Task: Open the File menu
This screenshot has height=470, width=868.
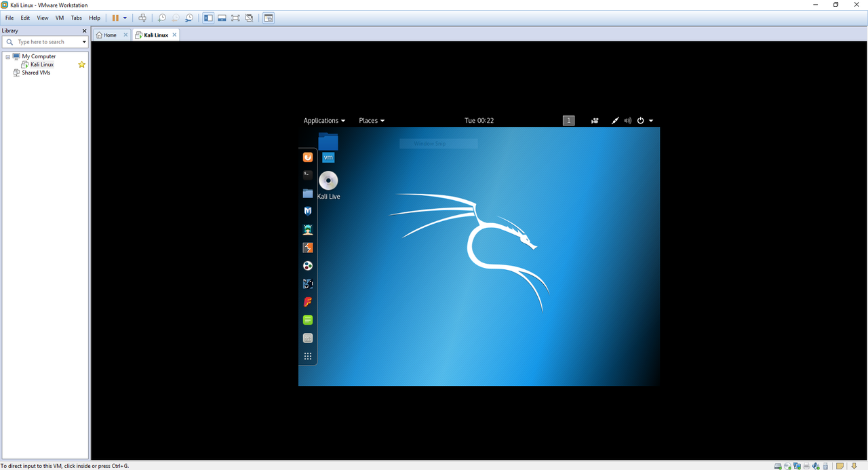Action: pos(9,18)
